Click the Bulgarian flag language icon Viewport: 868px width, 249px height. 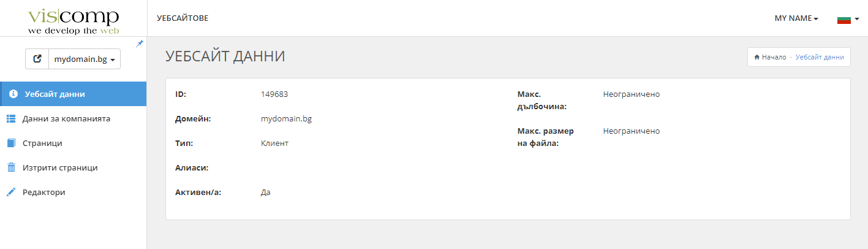click(x=844, y=19)
